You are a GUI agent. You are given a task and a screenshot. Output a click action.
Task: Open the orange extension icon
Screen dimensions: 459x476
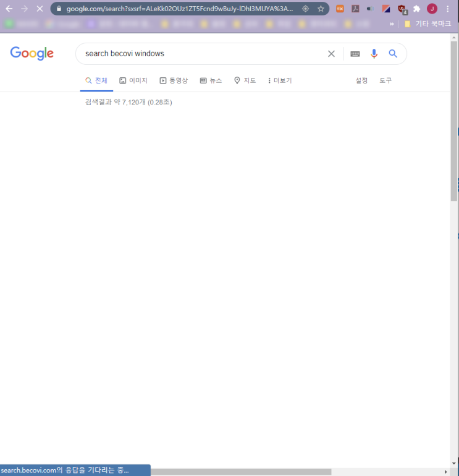340,9
